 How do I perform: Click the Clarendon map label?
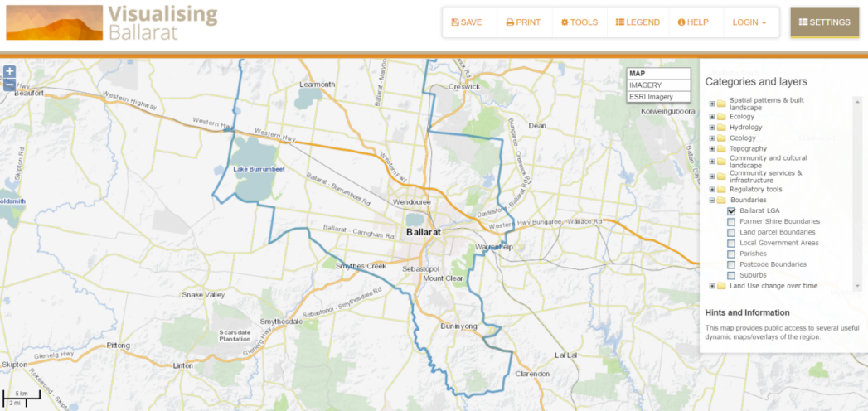(532, 374)
